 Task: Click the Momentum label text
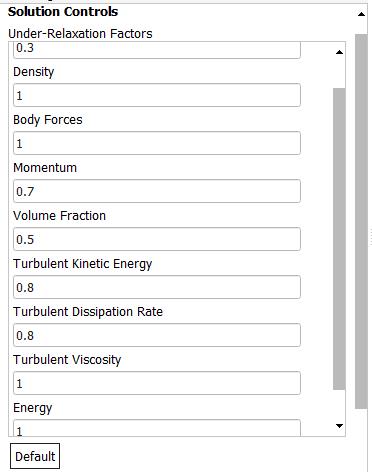[x=45, y=168]
